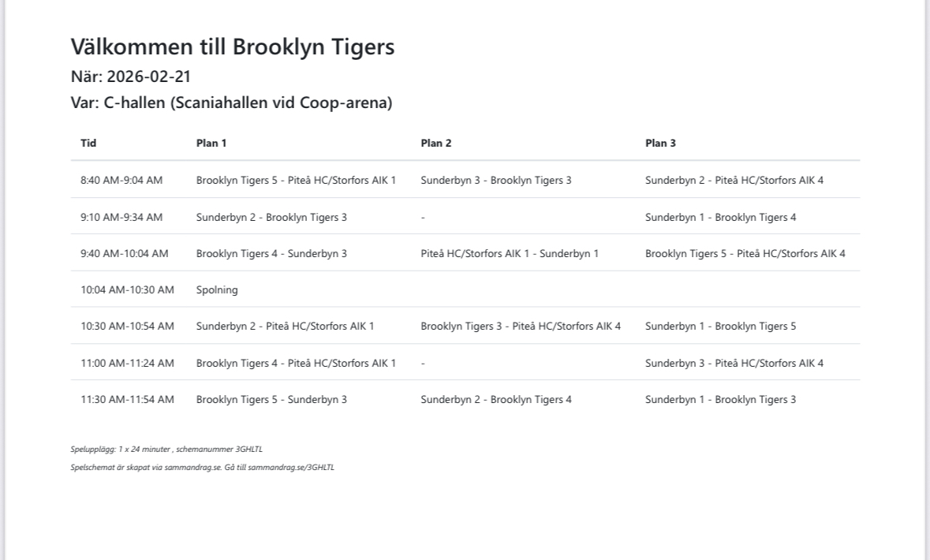This screenshot has height=560, width=930.
Task: Click the date line "När: 2026-02-21"
Action: tap(131, 77)
